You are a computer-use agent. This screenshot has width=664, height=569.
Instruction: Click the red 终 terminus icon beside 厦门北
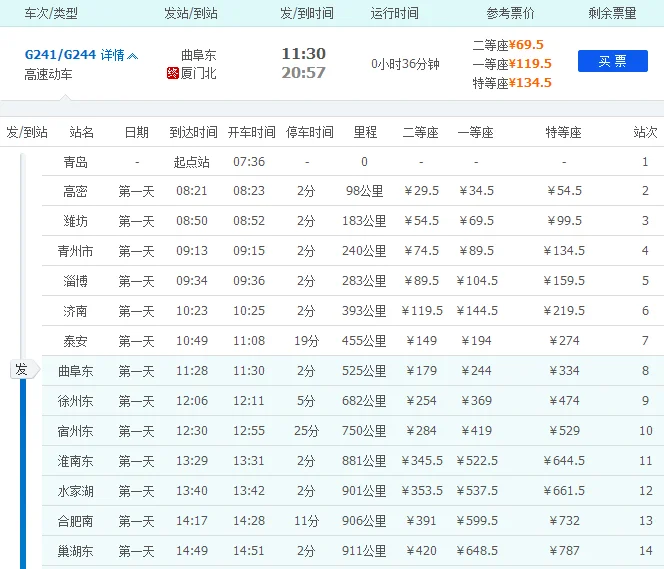[173, 74]
